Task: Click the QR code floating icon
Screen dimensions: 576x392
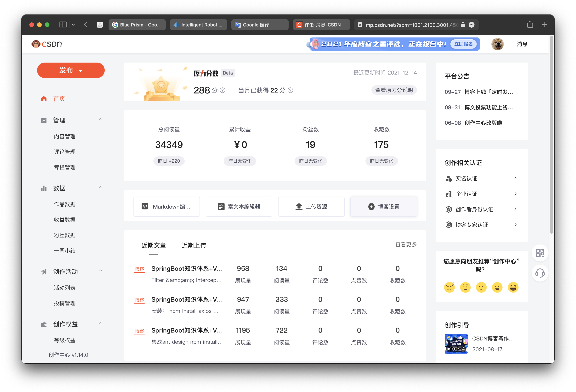Action: [540, 253]
